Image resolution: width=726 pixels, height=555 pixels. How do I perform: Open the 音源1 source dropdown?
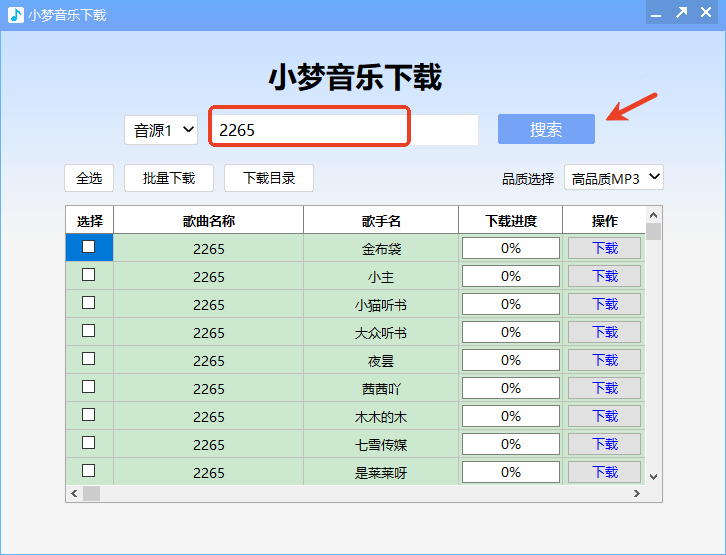click(161, 130)
